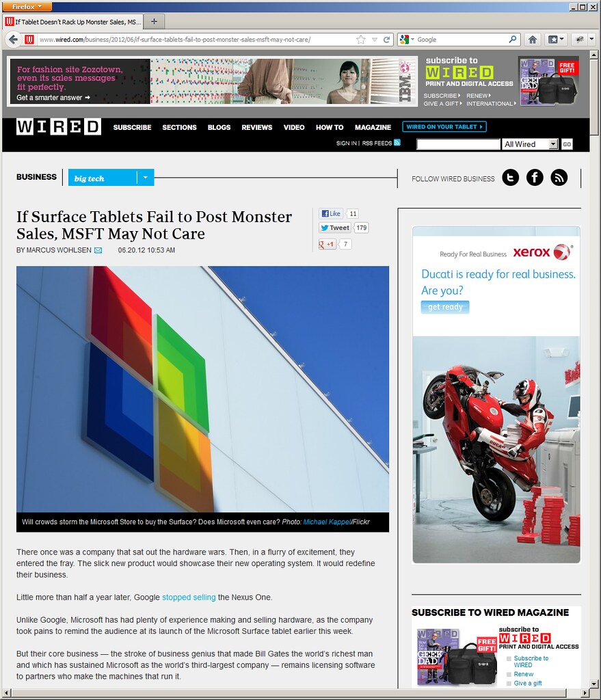Click the RSS FEEDS text link

point(377,144)
